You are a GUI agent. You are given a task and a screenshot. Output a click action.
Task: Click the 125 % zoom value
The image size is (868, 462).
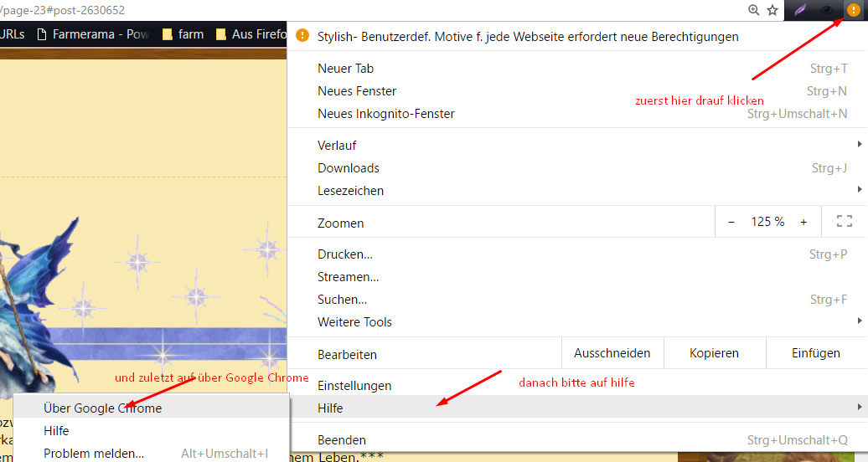(767, 222)
